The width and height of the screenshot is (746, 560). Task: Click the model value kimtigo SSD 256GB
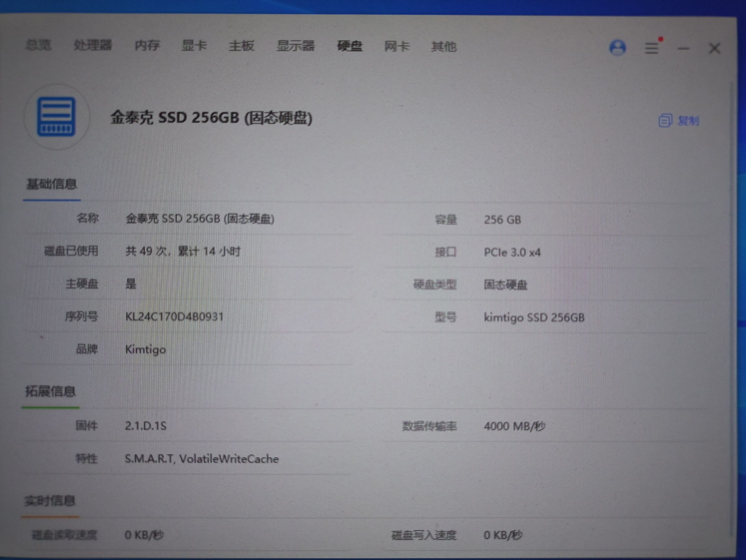click(534, 318)
